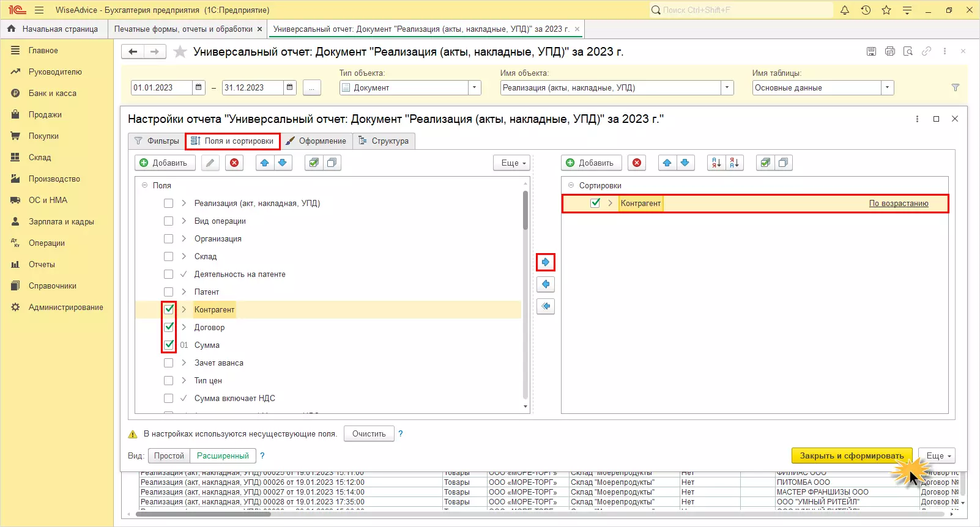
Task: Set ascending sort order icon
Action: 716,163
